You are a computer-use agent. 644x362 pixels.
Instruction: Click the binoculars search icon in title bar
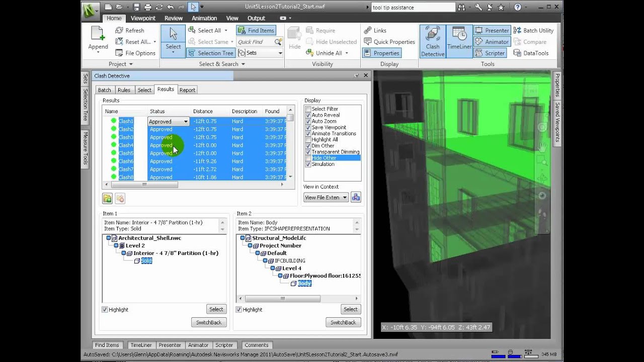pyautogui.click(x=462, y=7)
